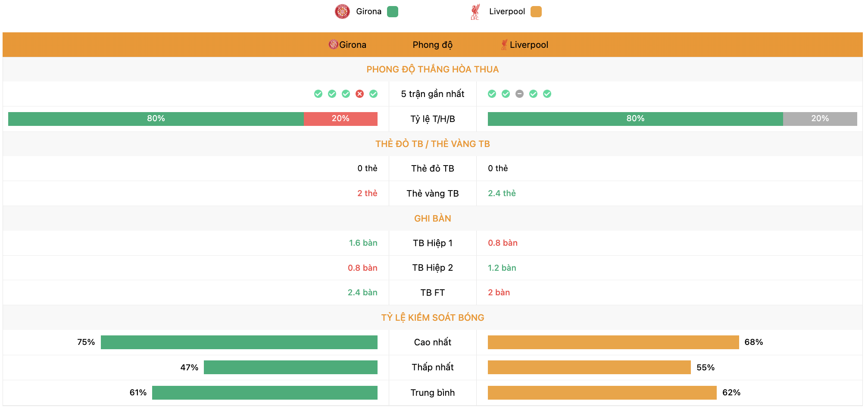This screenshot has height=413, width=868.
Task: Click the 'PHONG ĐỘ THẮNG HÒA THUA' section heading
Action: 432,69
